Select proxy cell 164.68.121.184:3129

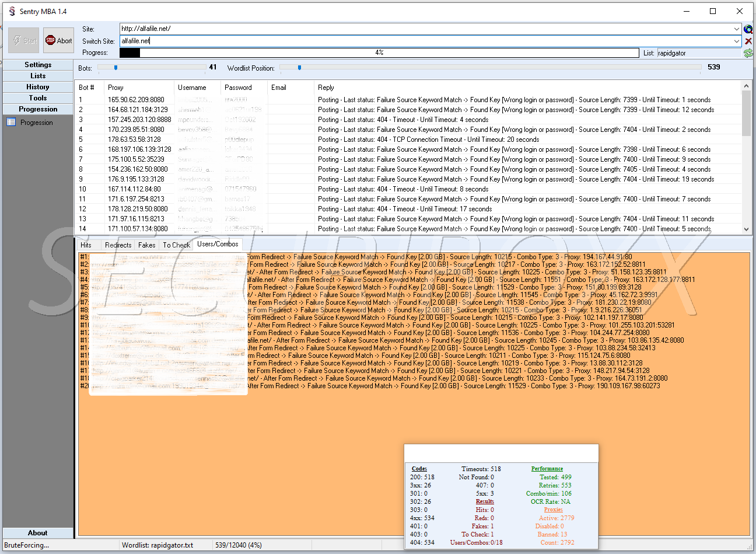[x=138, y=110]
